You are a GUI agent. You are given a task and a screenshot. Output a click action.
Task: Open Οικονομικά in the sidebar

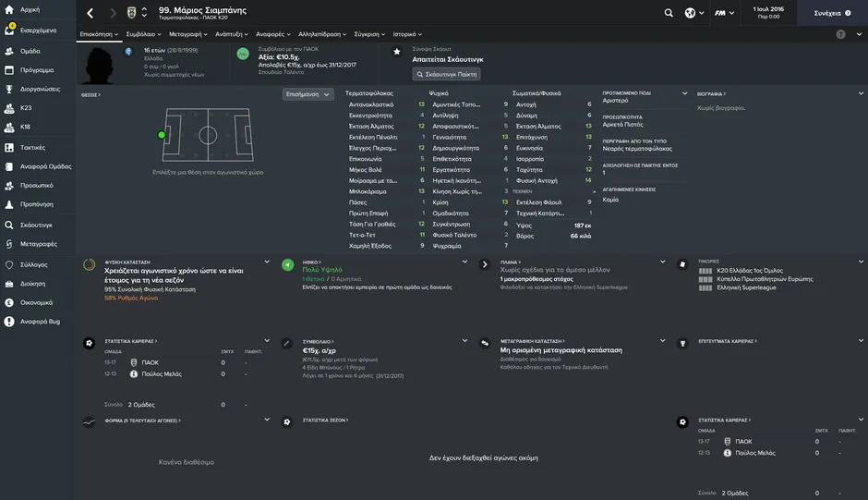(x=9, y=302)
